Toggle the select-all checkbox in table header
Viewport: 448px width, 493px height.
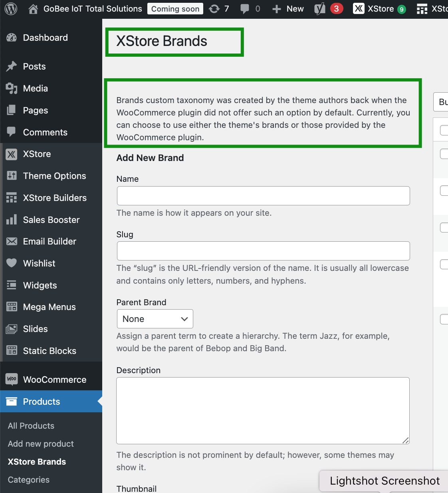444,130
